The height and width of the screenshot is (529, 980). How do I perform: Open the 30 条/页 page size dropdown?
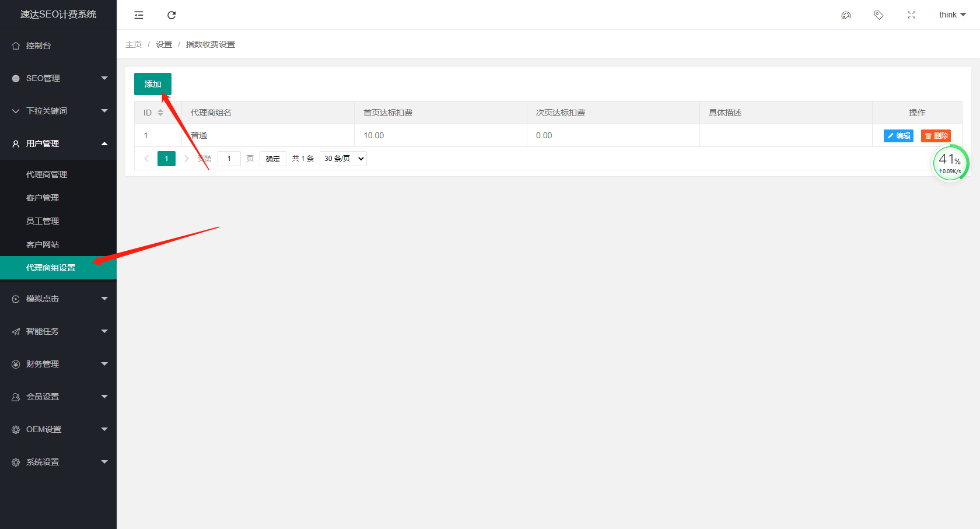343,159
